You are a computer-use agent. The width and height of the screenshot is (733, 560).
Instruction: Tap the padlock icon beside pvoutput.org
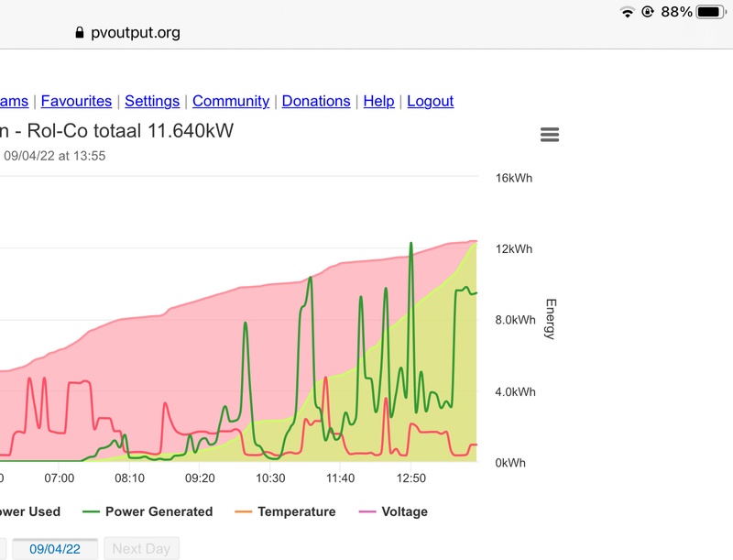(80, 33)
